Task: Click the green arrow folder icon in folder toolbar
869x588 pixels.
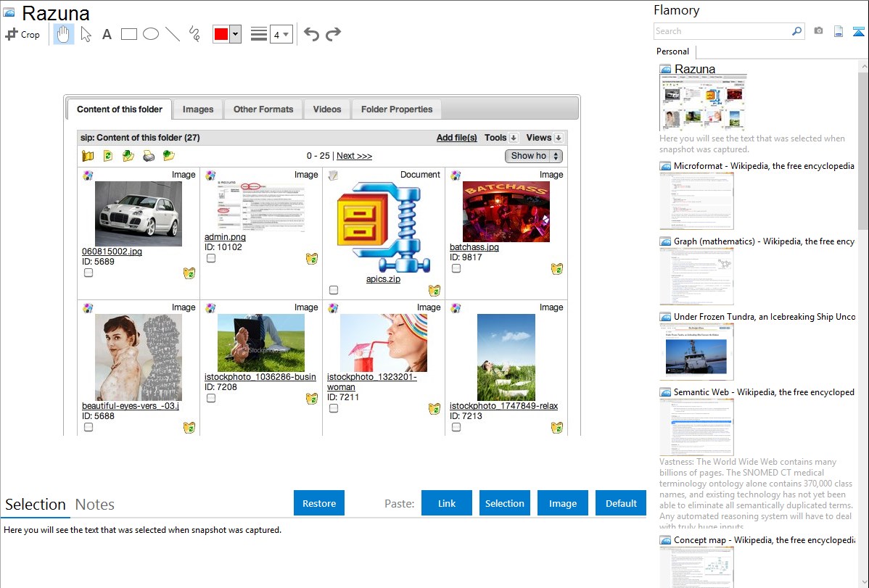Action: tap(128, 156)
